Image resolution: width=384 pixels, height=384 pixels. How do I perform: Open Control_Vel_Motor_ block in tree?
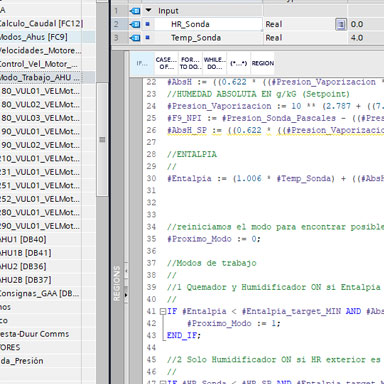[x=39, y=64]
